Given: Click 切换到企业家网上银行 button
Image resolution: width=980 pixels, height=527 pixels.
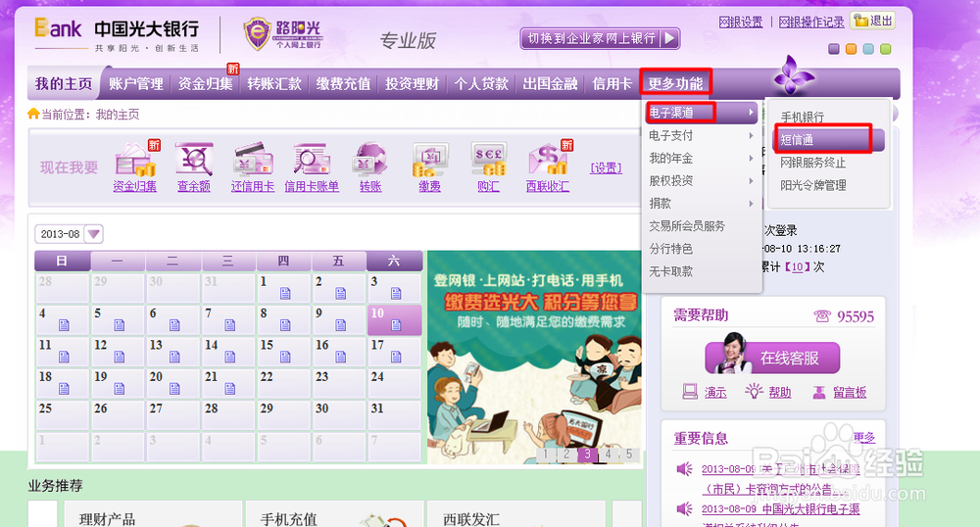Looking at the screenshot, I should click(600, 39).
